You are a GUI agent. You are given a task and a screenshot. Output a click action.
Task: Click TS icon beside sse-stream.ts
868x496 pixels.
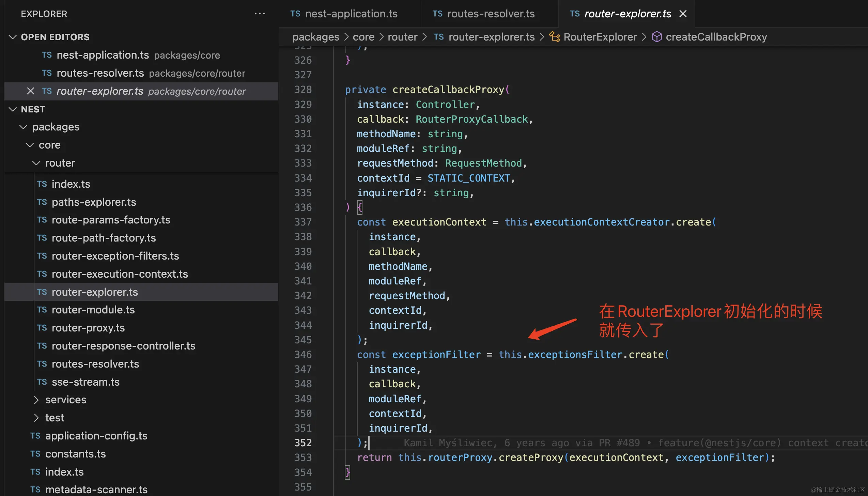[42, 382]
